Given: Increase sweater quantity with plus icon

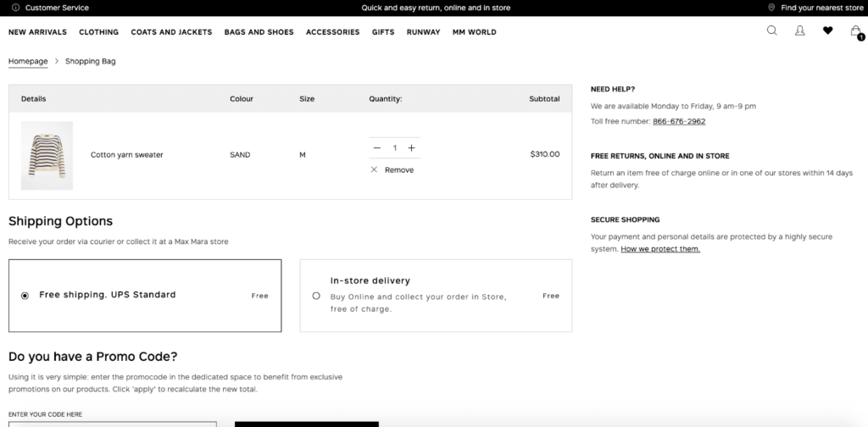Looking at the screenshot, I should pyautogui.click(x=411, y=147).
